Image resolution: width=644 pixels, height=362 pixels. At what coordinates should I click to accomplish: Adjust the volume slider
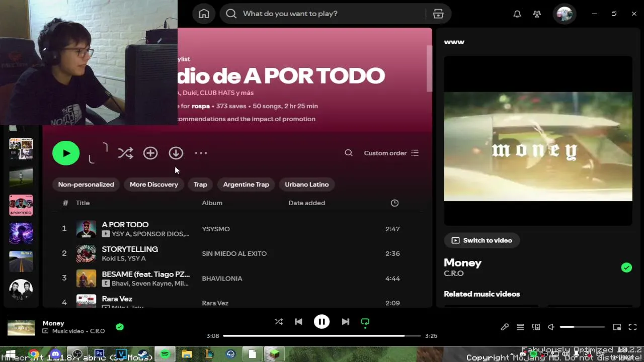click(x=582, y=327)
